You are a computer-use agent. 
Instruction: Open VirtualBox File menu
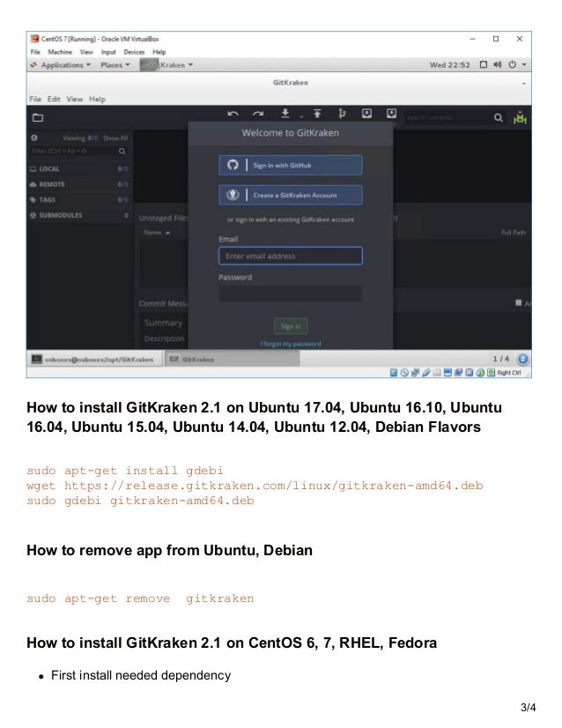35,52
